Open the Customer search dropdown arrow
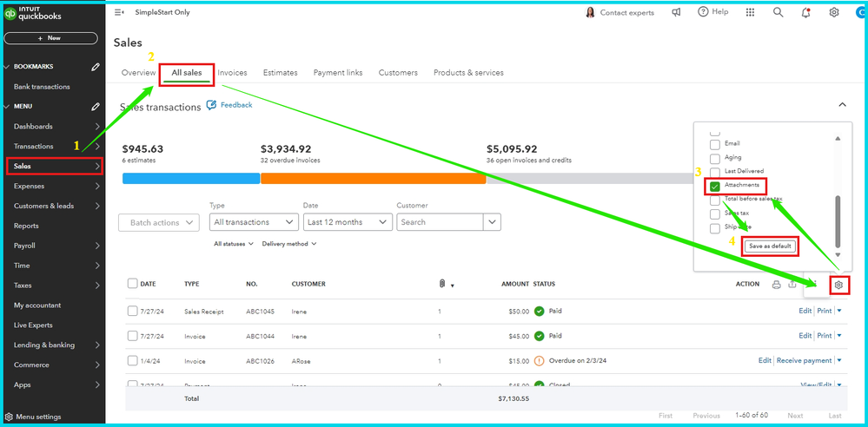Screen dimensions: 868x427 tap(492, 222)
